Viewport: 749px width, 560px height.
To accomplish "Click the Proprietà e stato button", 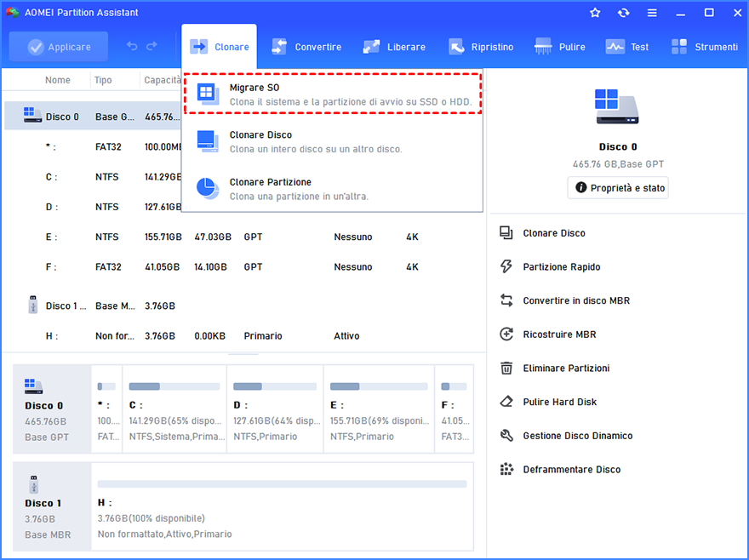I will click(618, 188).
